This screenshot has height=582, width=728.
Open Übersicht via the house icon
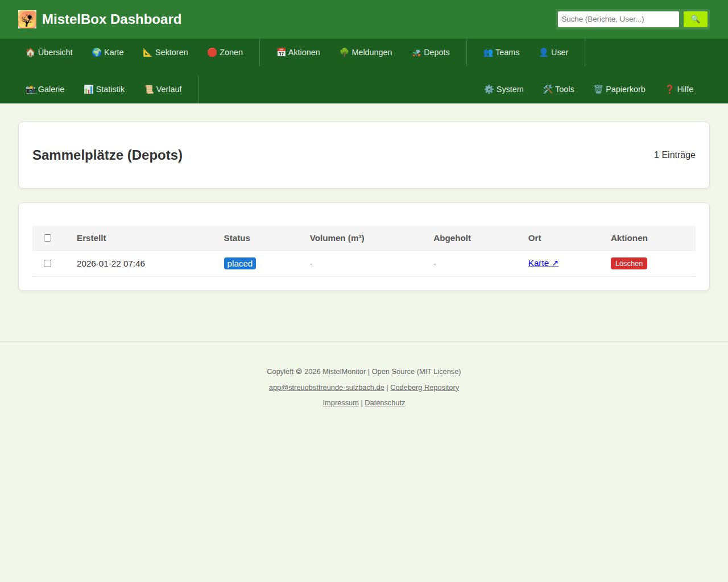point(31,52)
